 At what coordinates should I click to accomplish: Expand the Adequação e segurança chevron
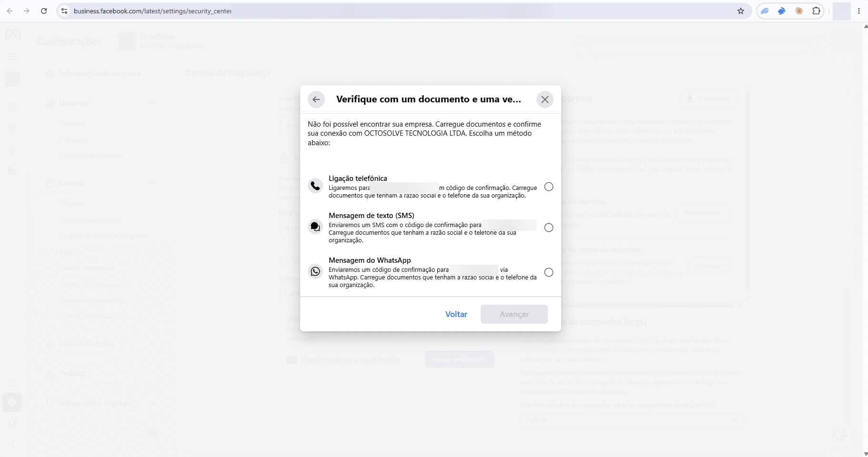tap(153, 403)
